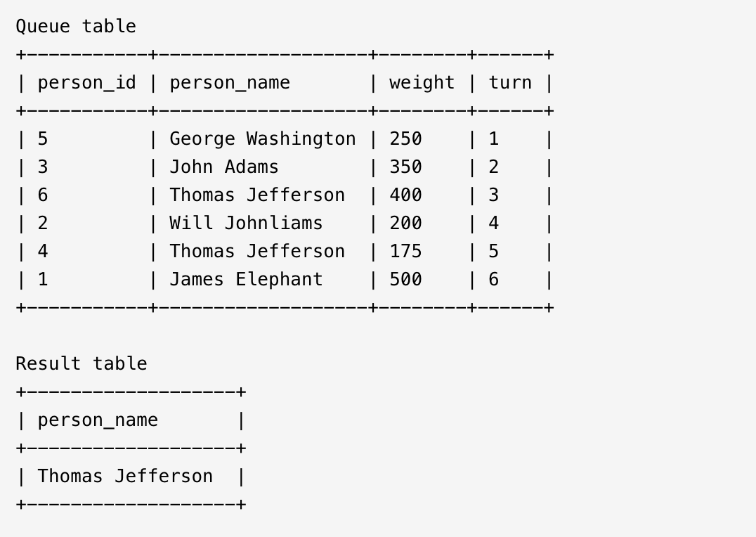Click the person_id column header
This screenshot has width=756, height=537.
coord(86,83)
